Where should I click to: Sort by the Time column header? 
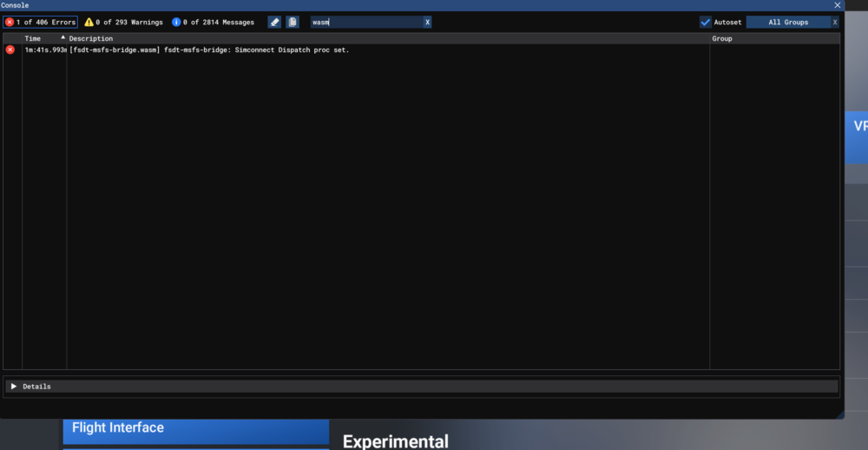pos(33,38)
